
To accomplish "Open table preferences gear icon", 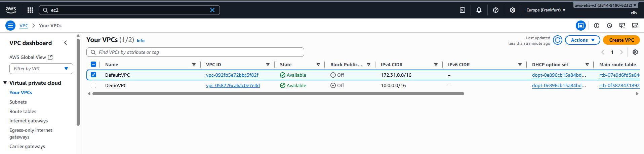I will click(x=635, y=52).
